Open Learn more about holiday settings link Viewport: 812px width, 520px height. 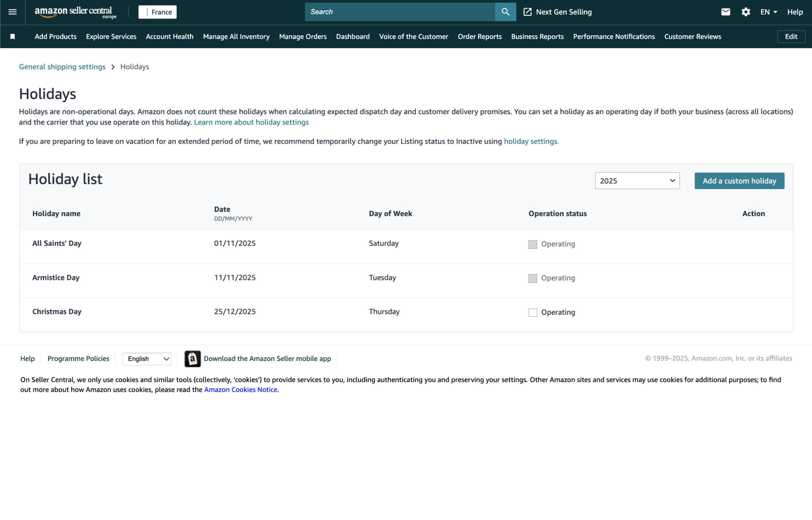coord(251,122)
